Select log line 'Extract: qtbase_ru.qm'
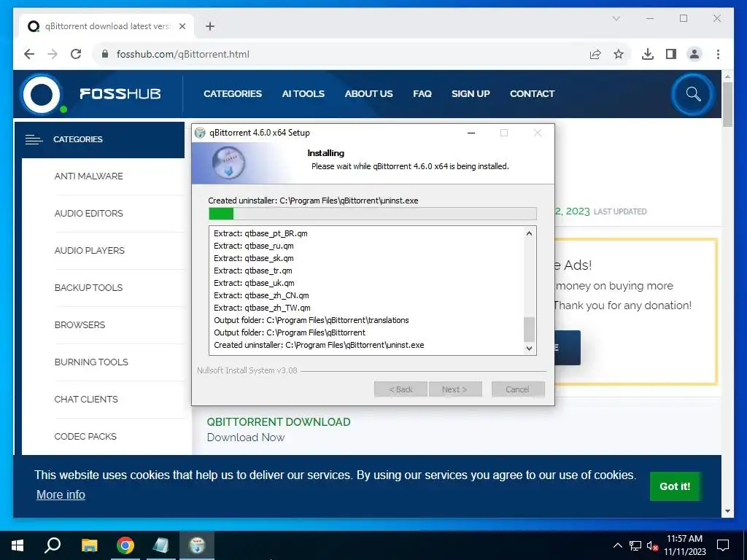Image resolution: width=747 pixels, height=560 pixels. [x=253, y=246]
